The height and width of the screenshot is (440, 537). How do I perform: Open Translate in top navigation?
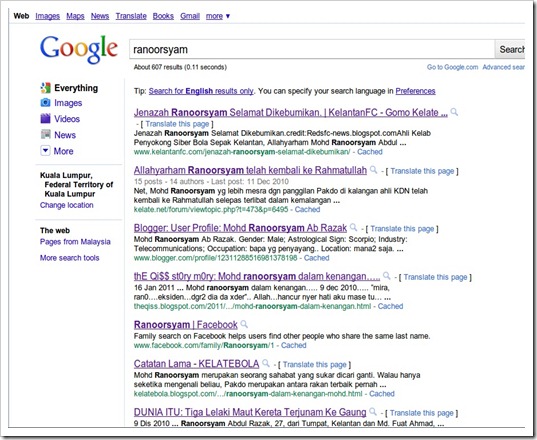(131, 16)
